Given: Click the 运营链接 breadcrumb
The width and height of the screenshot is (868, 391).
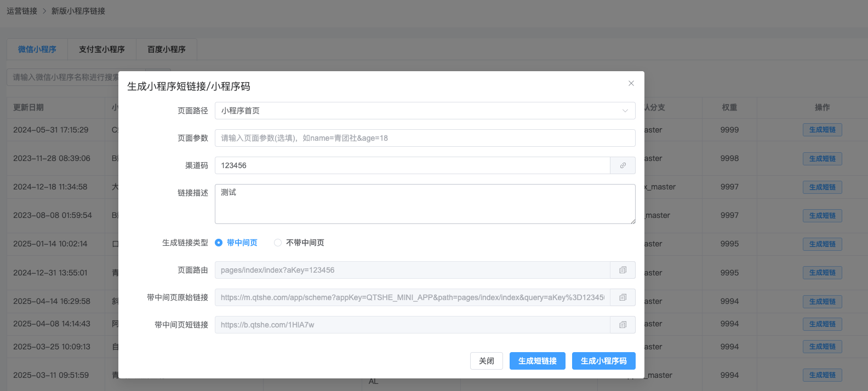Looking at the screenshot, I should pyautogui.click(x=22, y=11).
